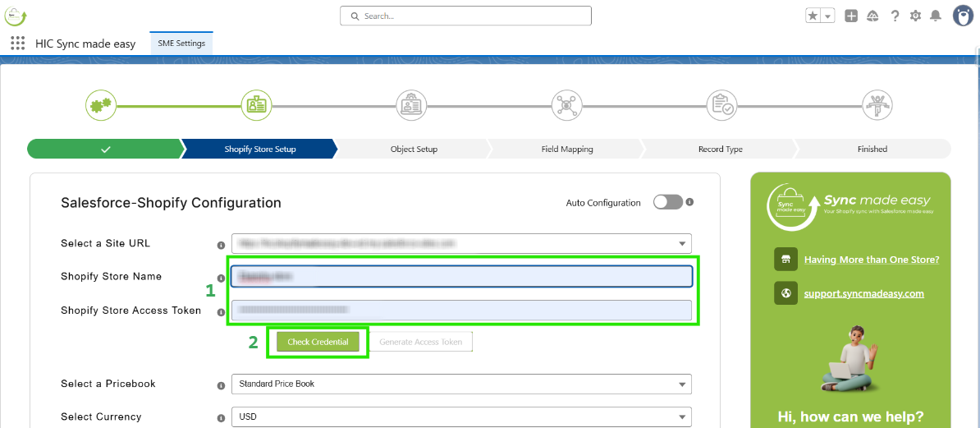
Task: Select the Field Mapping step
Action: tap(566, 150)
